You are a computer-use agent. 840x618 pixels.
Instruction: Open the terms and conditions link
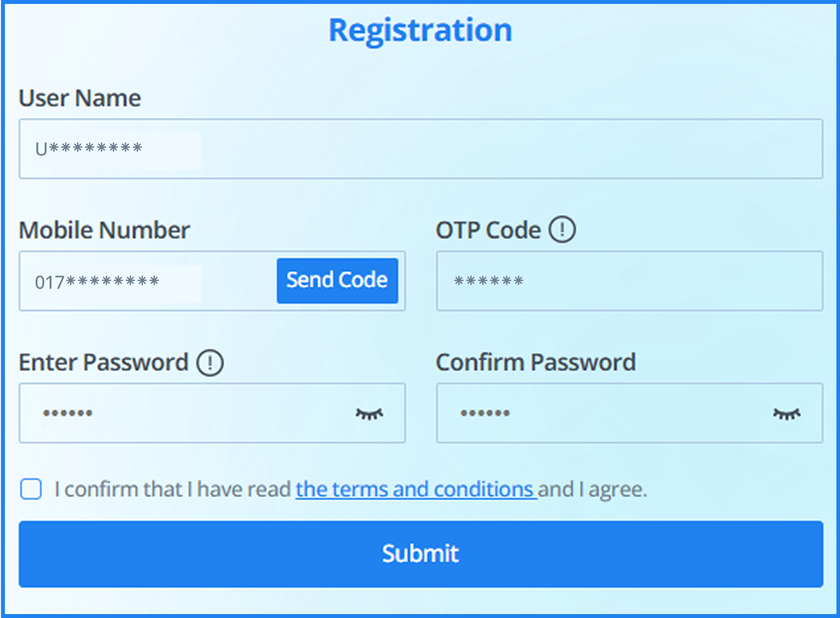click(x=416, y=489)
